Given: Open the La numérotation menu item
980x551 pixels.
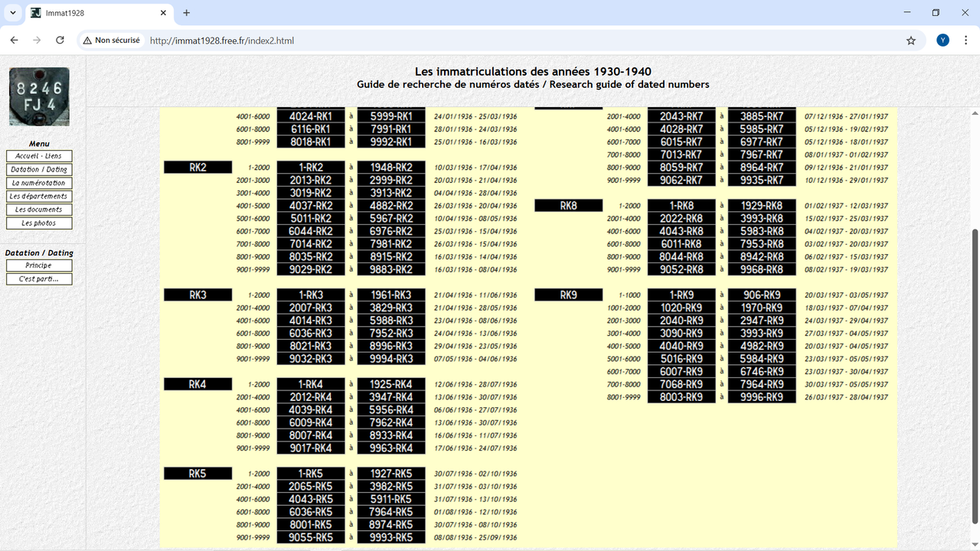Looking at the screenshot, I should click(39, 183).
